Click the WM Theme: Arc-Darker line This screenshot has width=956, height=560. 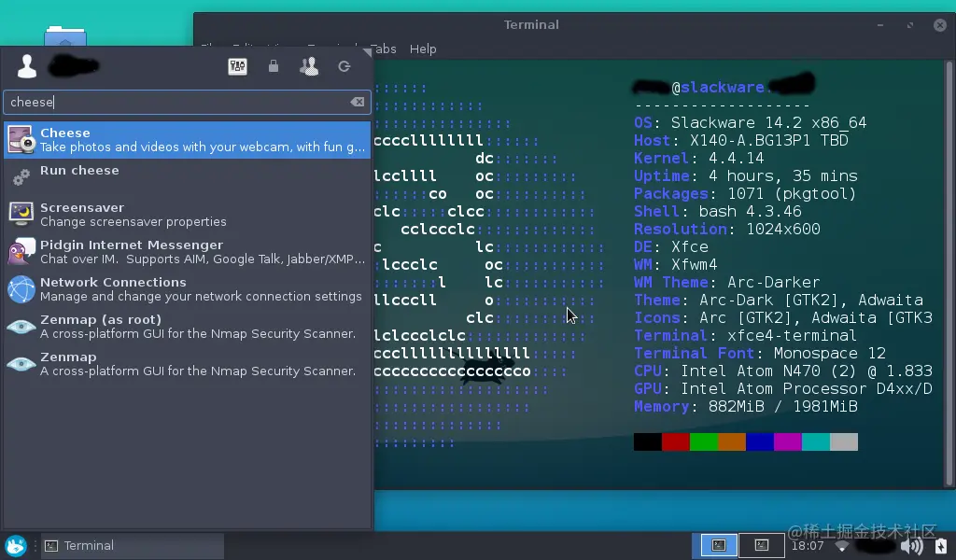coord(726,283)
